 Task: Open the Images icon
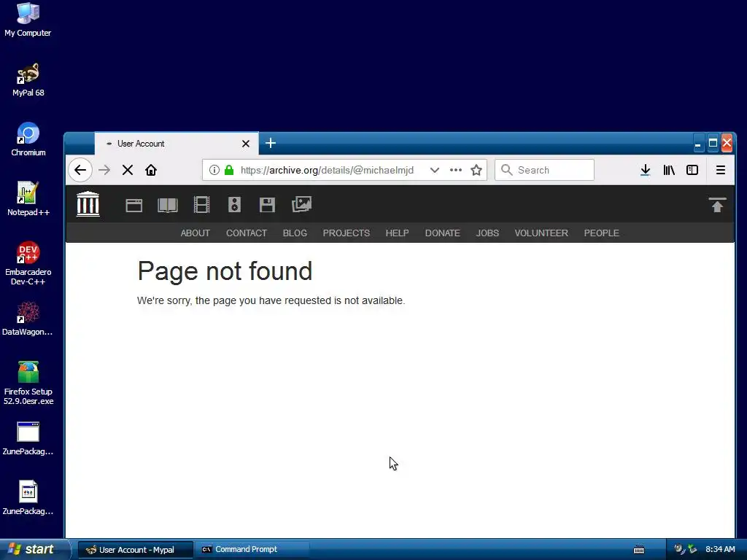[x=301, y=204]
